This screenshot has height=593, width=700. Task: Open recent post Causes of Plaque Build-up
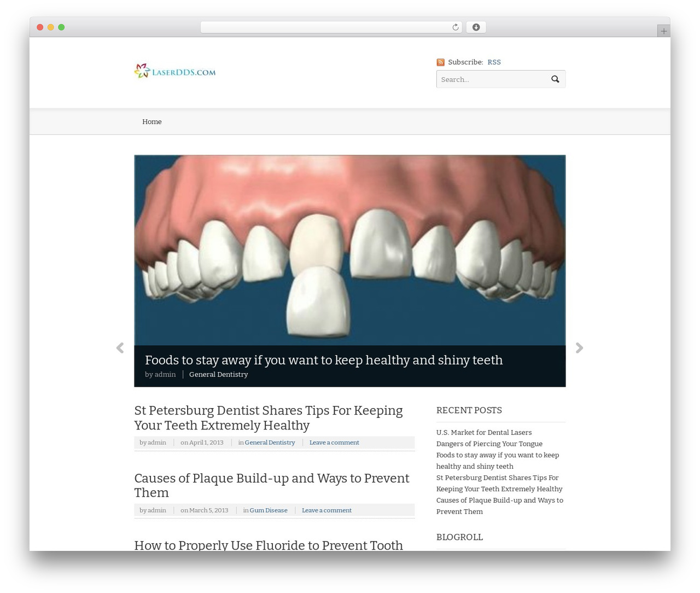(500, 506)
